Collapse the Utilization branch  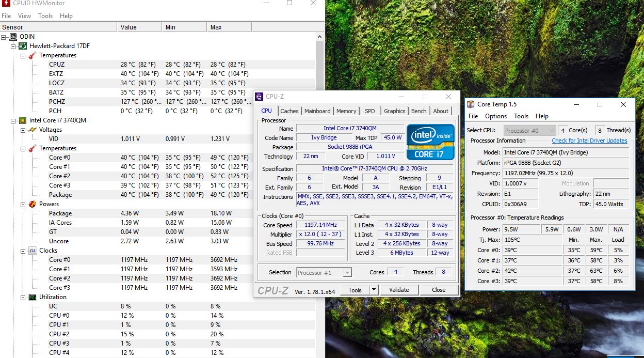(x=23, y=297)
